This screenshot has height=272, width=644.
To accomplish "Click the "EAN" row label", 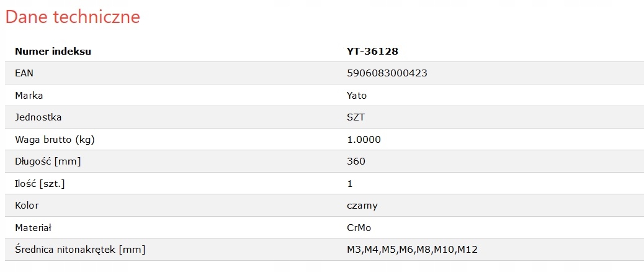I will (24, 73).
